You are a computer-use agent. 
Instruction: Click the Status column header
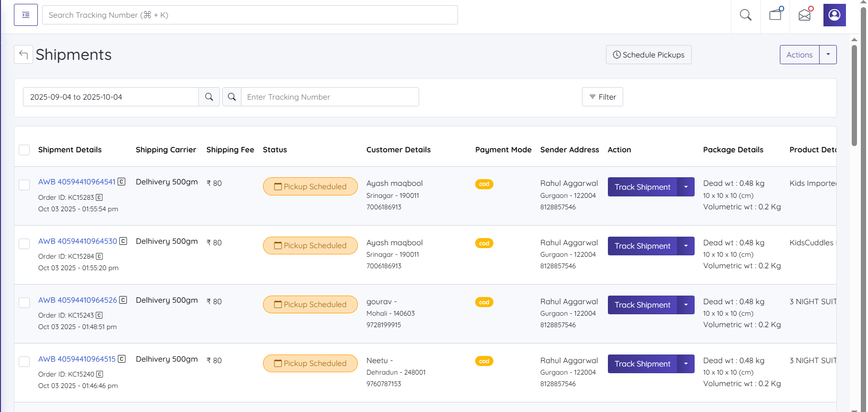[275, 149]
